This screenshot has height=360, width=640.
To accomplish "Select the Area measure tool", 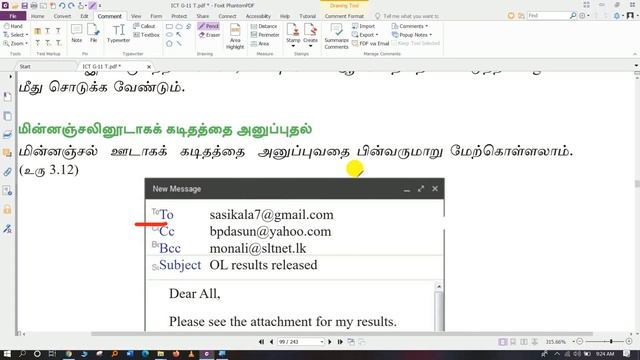I will [260, 43].
